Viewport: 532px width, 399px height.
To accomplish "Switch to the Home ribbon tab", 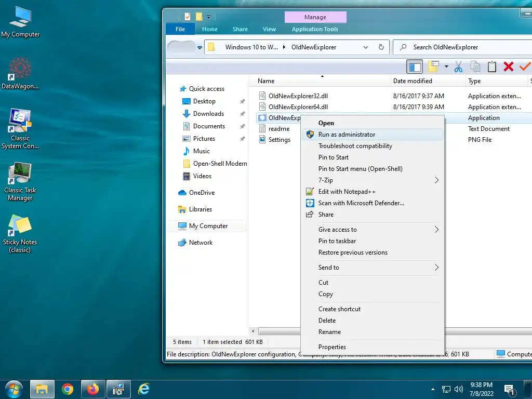I will (x=210, y=29).
